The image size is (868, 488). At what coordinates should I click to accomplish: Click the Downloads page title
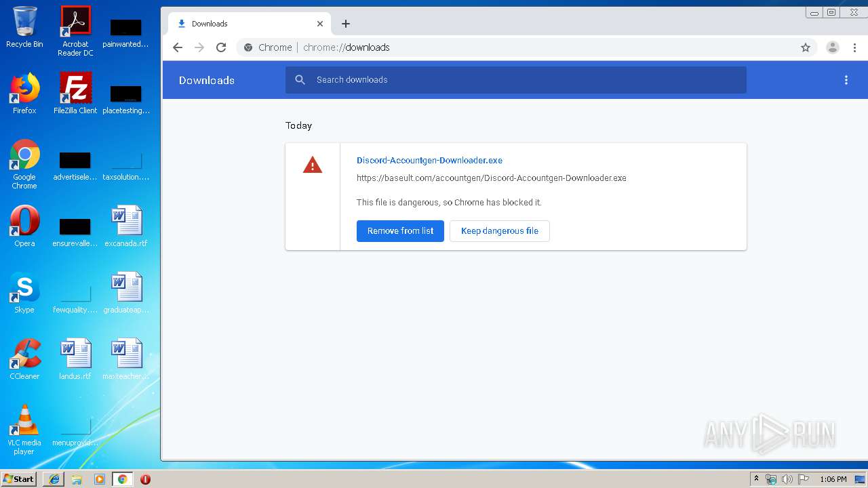tap(207, 80)
